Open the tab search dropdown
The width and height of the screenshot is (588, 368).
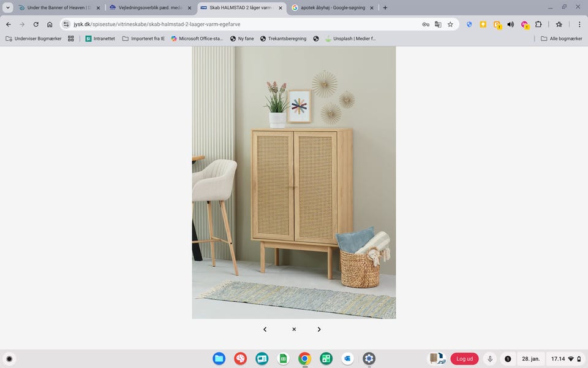tap(8, 7)
